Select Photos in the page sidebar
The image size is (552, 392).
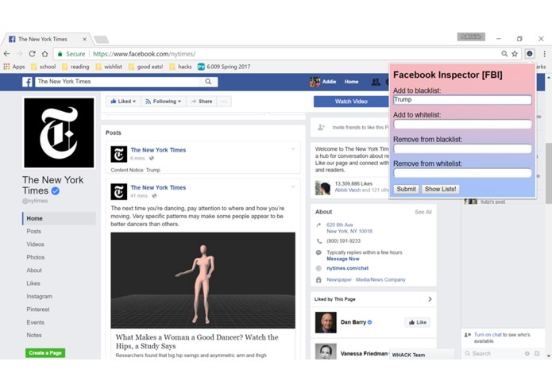pos(36,257)
